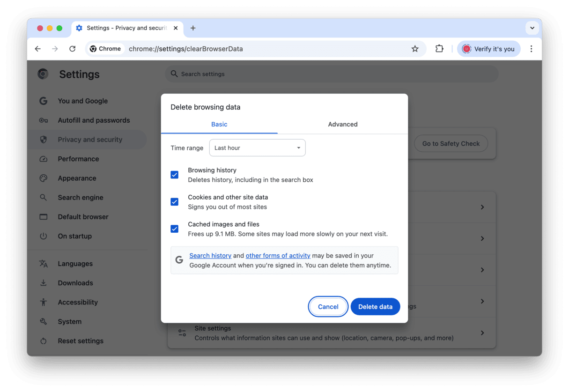Open the Search history link
The height and width of the screenshot is (392, 569).
210,256
